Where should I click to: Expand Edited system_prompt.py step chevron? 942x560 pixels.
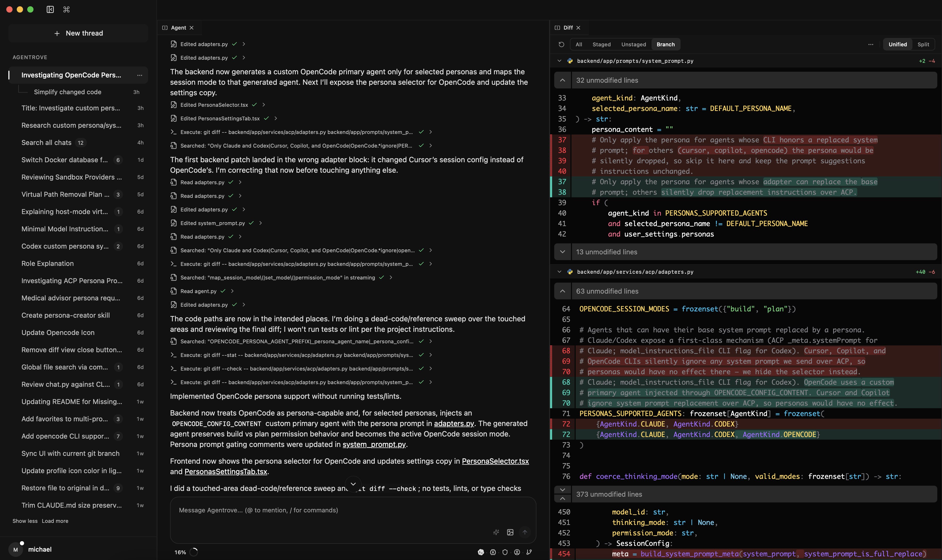click(260, 223)
